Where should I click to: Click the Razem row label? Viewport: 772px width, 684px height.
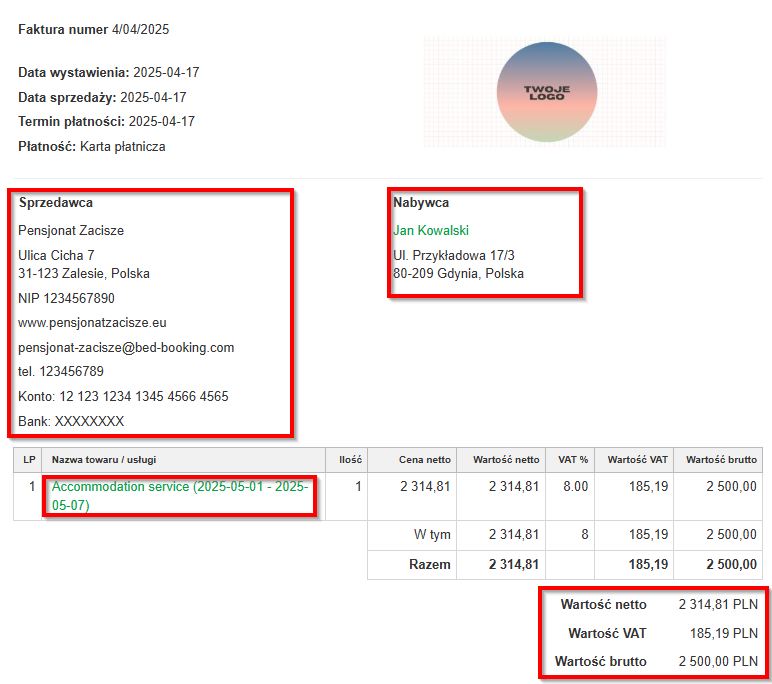coord(429,564)
